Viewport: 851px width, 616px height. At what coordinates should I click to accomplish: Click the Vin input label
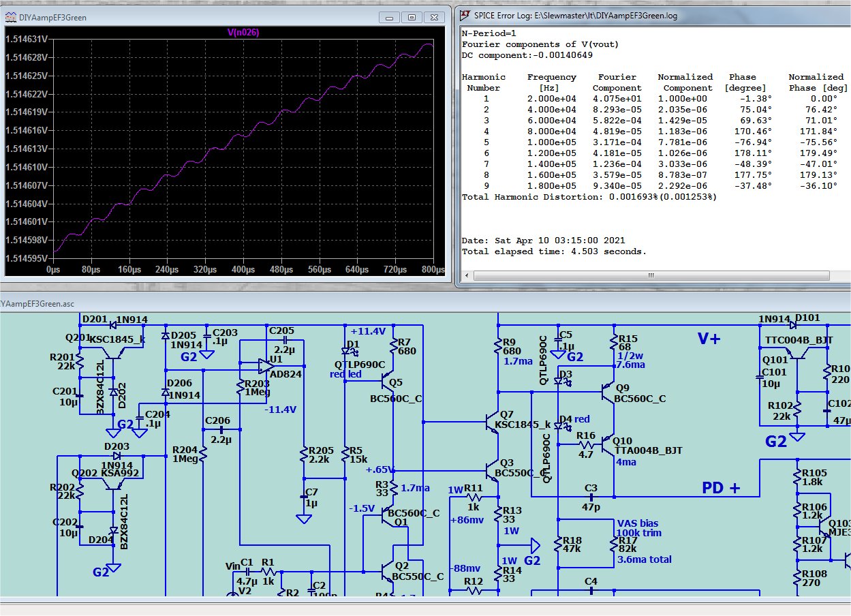232,566
